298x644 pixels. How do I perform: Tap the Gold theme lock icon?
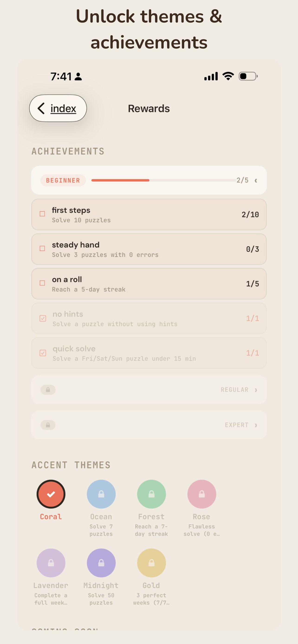151,563
